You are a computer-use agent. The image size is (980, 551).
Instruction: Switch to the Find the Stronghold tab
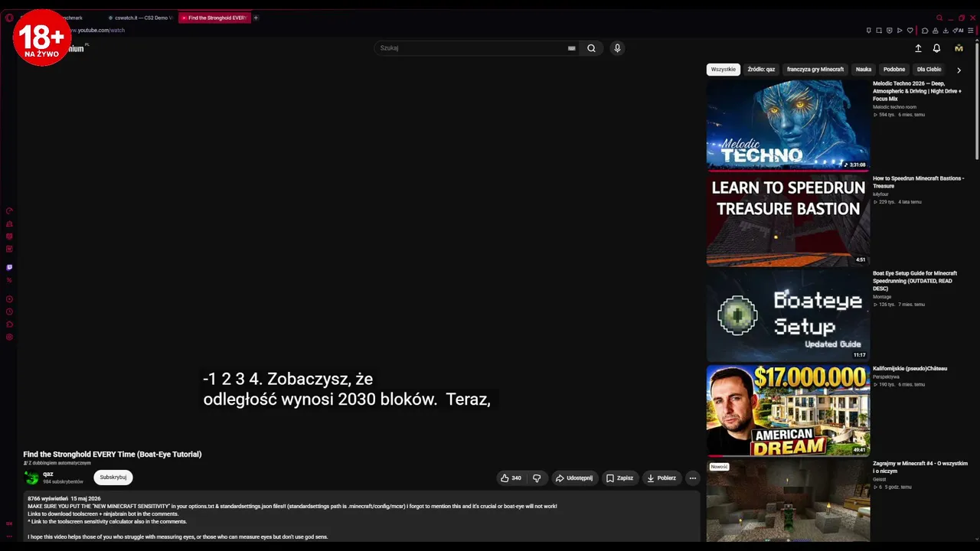tap(214, 18)
